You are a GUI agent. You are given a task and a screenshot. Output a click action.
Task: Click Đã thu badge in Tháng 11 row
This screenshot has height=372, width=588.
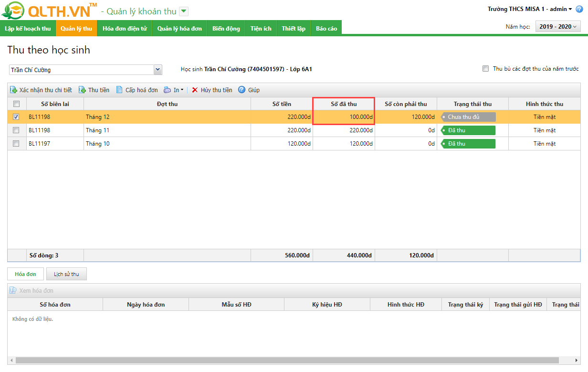point(469,130)
